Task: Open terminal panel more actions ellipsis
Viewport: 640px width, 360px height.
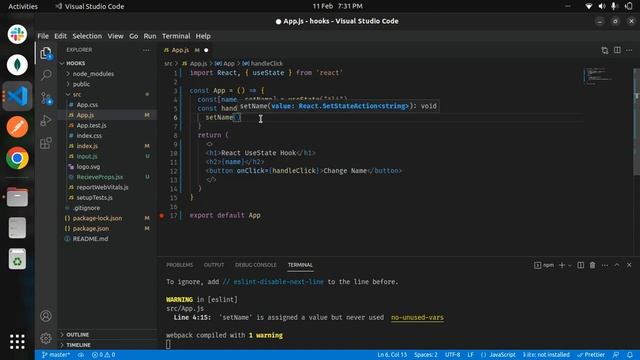Action: click(x=605, y=265)
